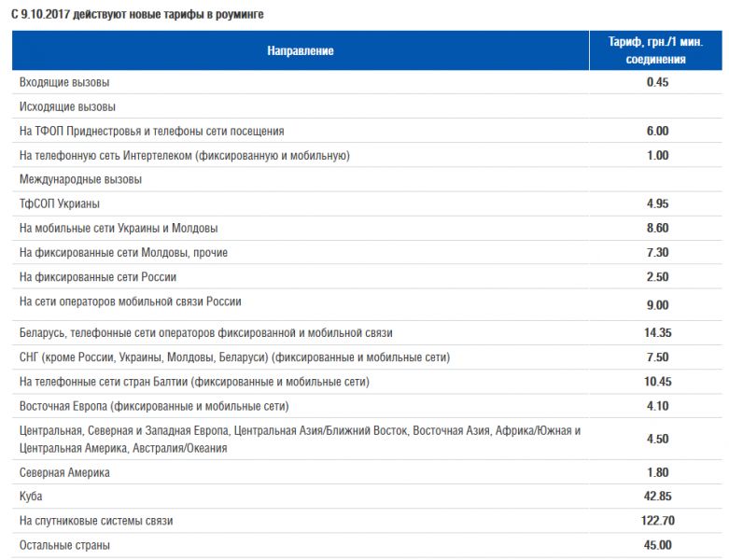Viewport: 729px width, 560px height.
Task: Click the "ТфСОП Украины" row
Action: pos(60,203)
